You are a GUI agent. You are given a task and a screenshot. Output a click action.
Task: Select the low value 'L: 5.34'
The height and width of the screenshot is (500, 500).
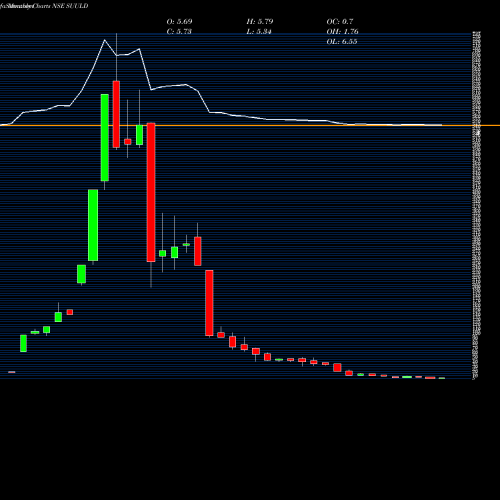[x=259, y=32]
